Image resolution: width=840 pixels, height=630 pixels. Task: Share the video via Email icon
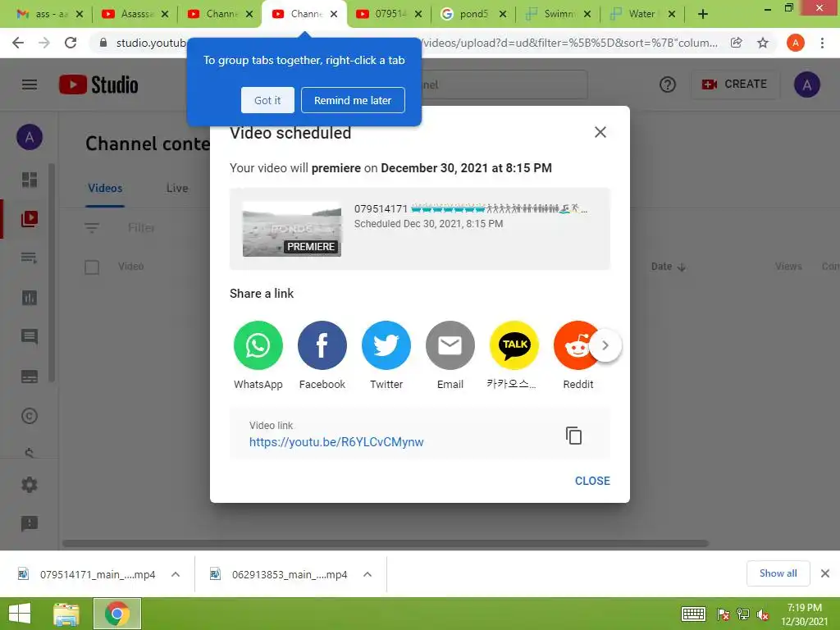click(450, 345)
